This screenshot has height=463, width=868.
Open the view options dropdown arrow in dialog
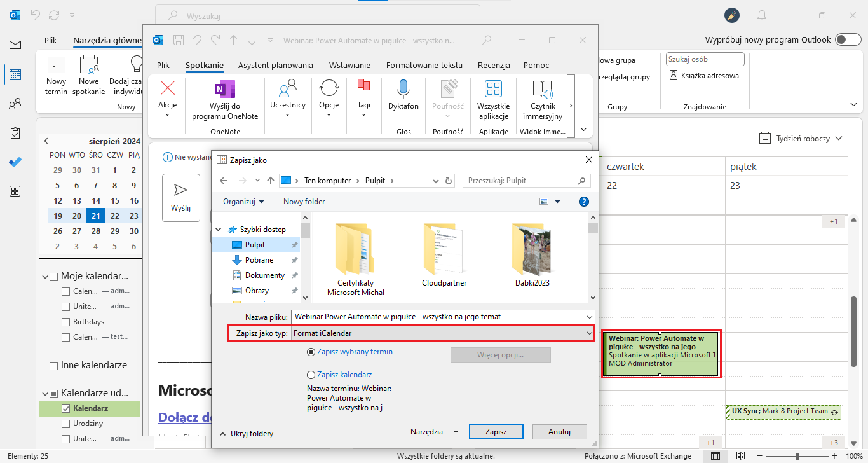[558, 202]
